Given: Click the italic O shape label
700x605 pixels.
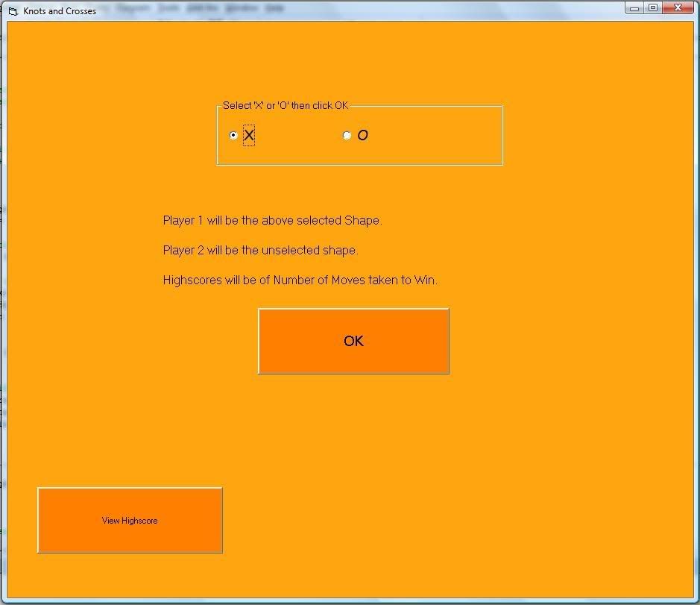Looking at the screenshot, I should [363, 135].
